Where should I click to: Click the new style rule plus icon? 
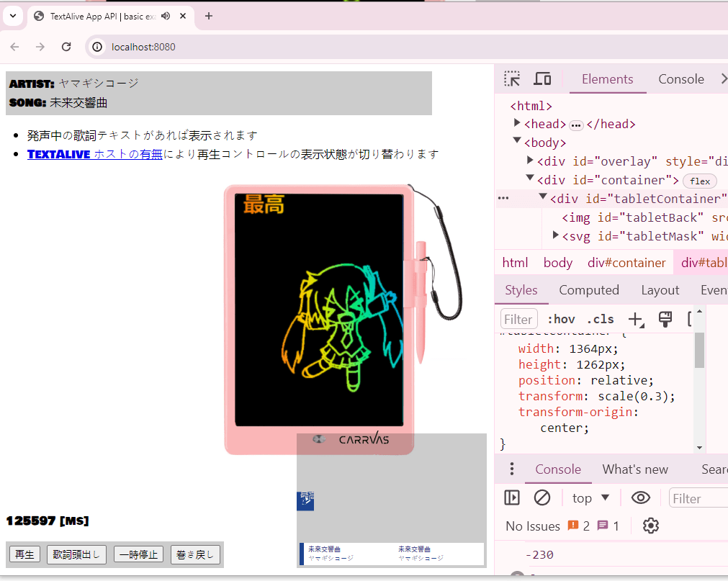636,319
